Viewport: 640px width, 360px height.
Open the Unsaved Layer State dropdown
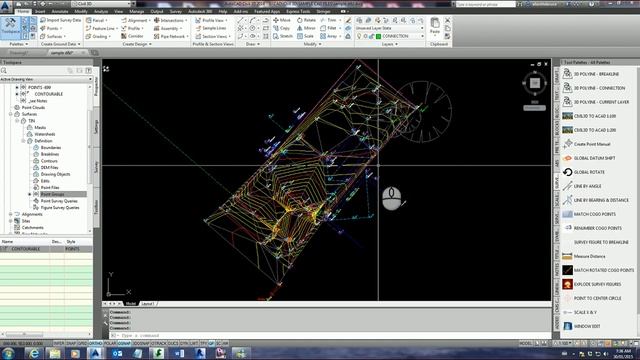coord(389,28)
